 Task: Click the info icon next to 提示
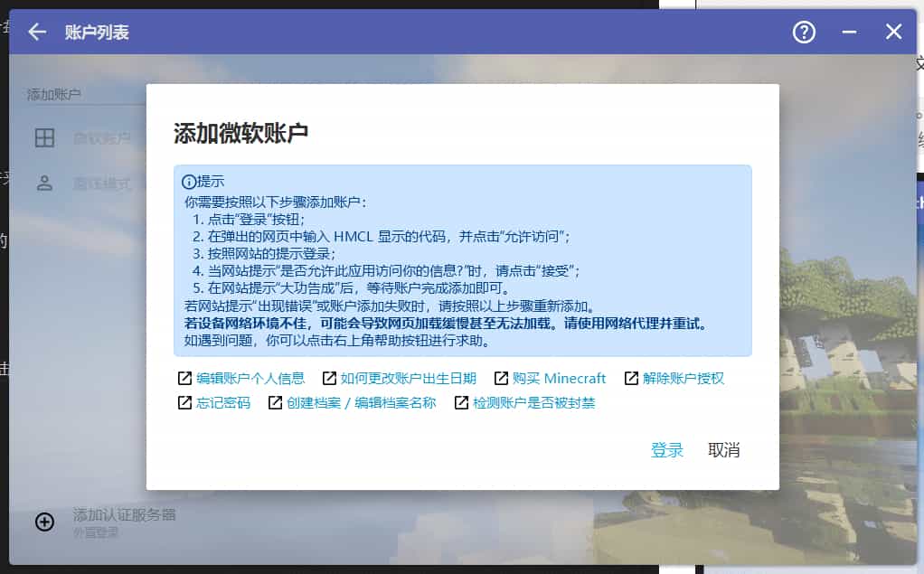tap(189, 182)
